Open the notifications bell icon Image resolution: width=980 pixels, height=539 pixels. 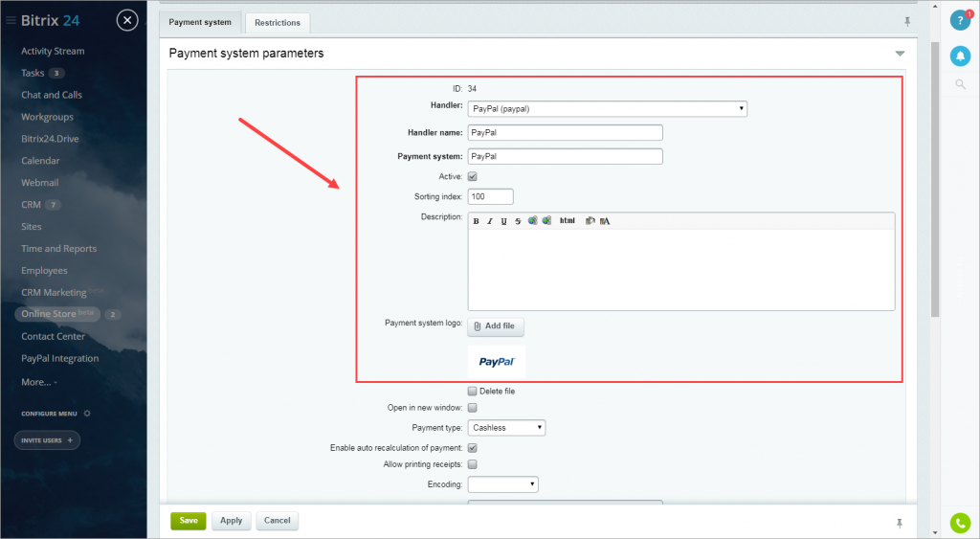(960, 56)
